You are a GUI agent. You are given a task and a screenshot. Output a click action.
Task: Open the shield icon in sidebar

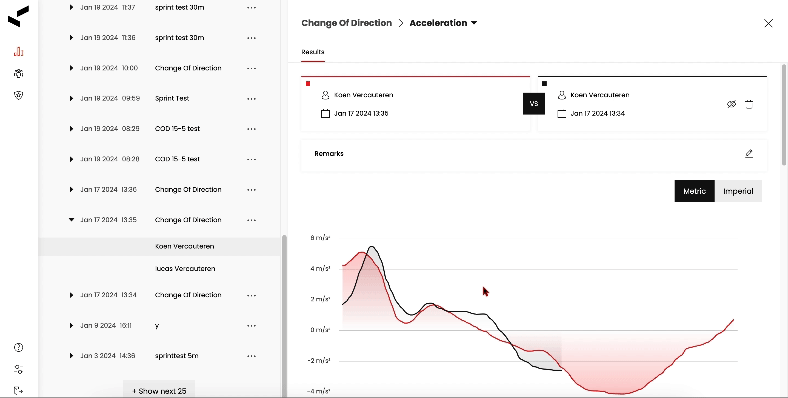[19, 95]
